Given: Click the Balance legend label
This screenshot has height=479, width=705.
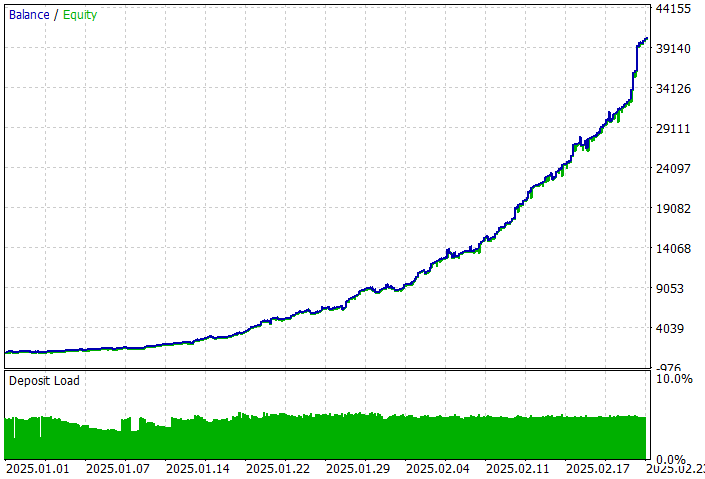Looking at the screenshot, I should (x=29, y=15).
